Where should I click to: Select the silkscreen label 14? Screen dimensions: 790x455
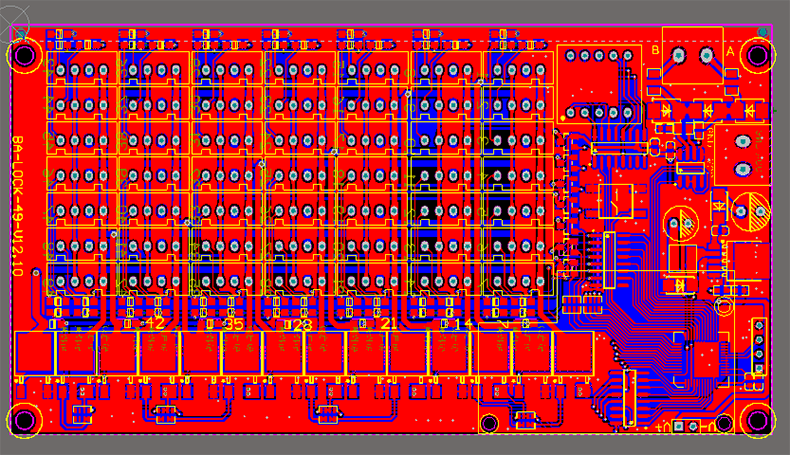(x=461, y=324)
